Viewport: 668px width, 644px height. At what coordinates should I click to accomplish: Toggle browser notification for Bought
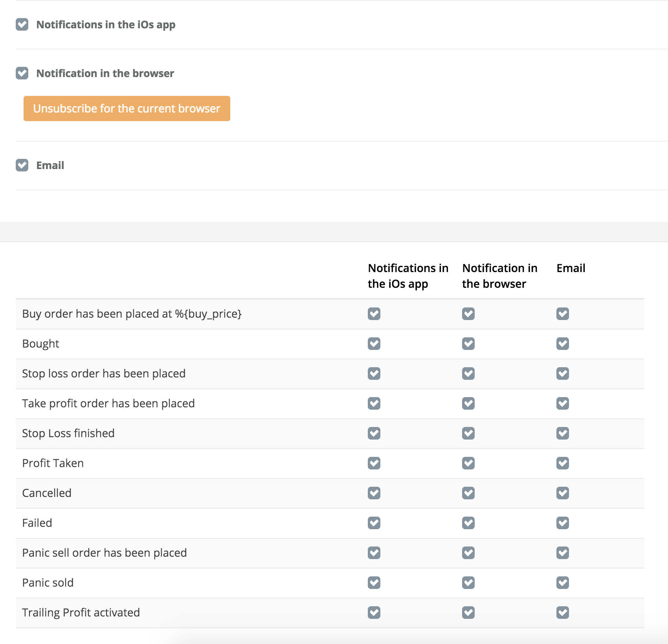point(468,344)
